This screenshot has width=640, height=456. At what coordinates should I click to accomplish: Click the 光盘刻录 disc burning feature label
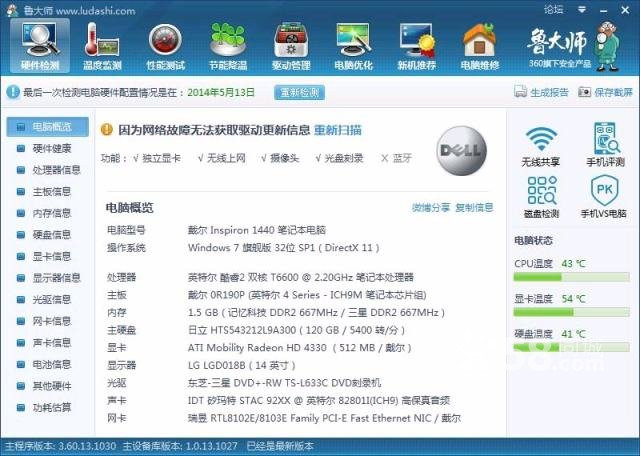tap(344, 158)
